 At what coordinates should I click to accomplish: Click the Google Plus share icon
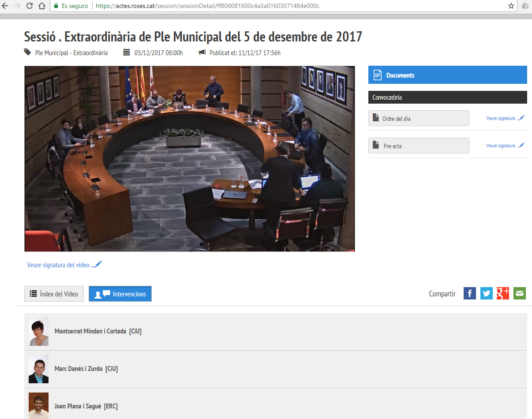(x=503, y=293)
